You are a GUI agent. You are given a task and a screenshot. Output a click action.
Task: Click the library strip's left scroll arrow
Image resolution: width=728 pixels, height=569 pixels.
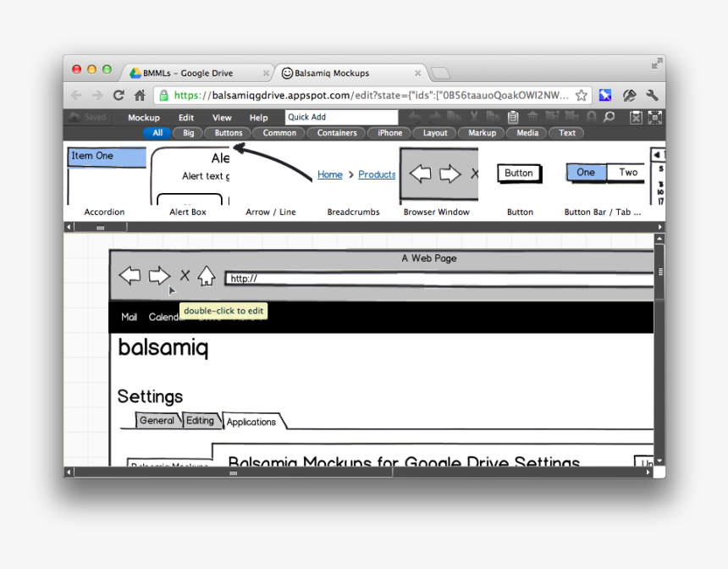[69, 227]
